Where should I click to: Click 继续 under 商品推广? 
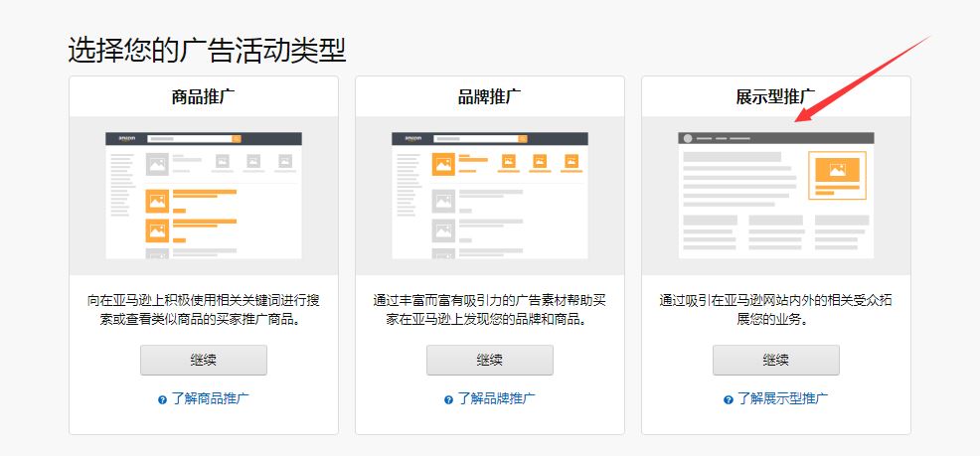coord(203,360)
